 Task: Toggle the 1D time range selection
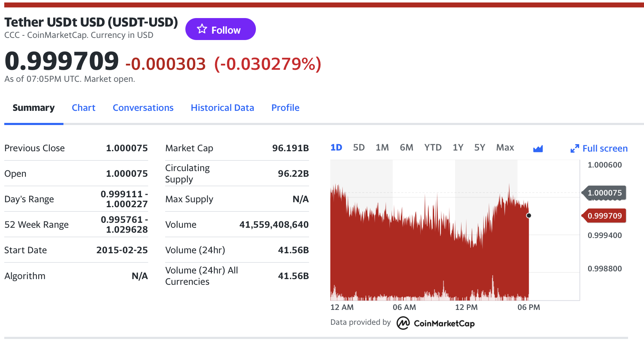point(336,147)
